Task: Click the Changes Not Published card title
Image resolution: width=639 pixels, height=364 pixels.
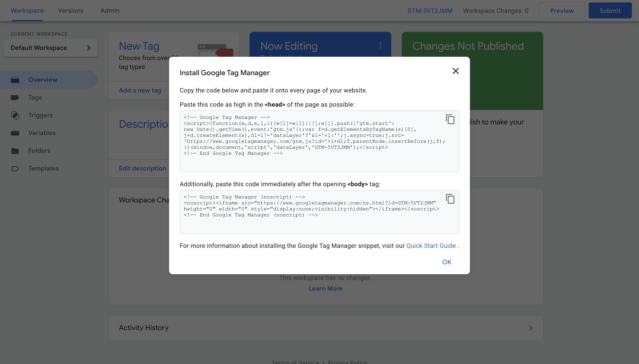Action: pos(468,46)
